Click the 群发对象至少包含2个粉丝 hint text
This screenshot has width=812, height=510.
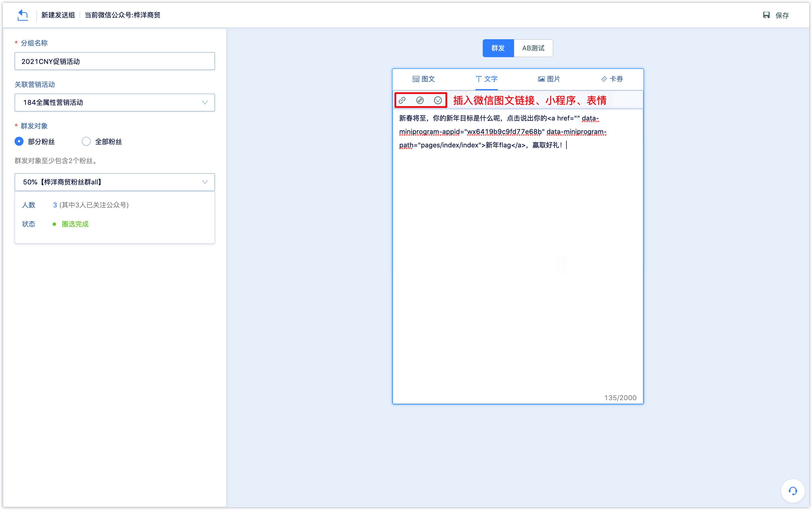coord(56,161)
